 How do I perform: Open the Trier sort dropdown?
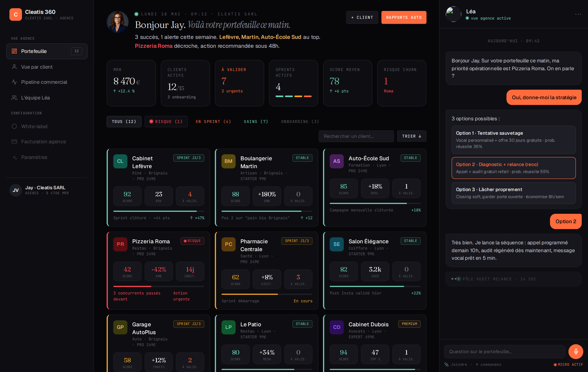tap(412, 136)
